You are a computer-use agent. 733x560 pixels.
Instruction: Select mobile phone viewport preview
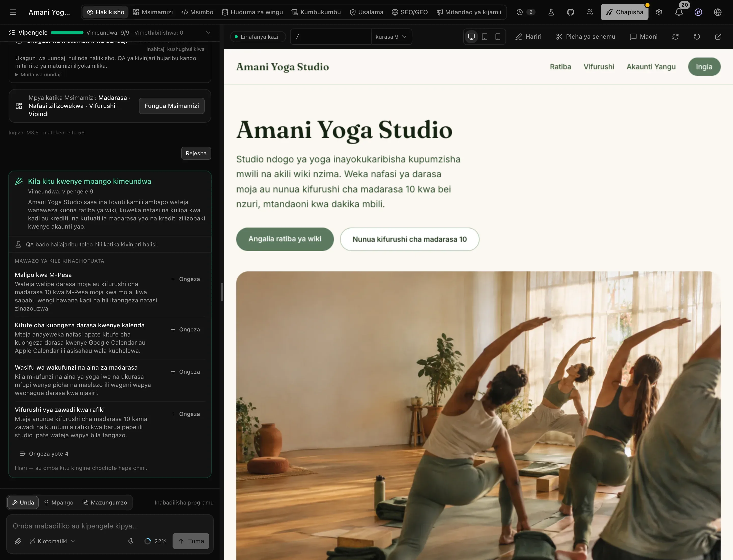coord(497,37)
